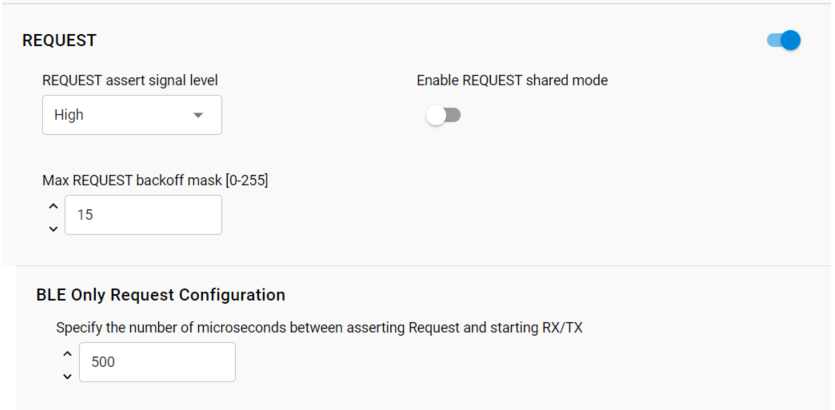Select the BLE Only Request Configuration heading
Image resolution: width=835 pixels, height=410 pixels.
(161, 295)
